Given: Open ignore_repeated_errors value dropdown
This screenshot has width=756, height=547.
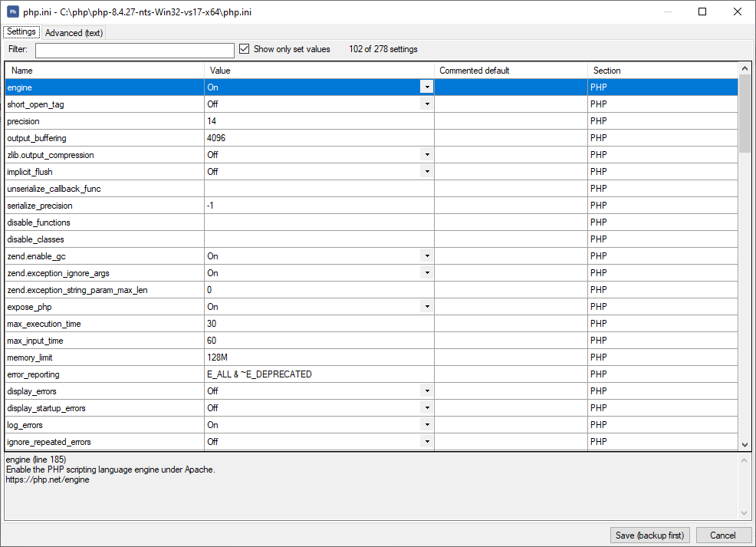Looking at the screenshot, I should (x=427, y=441).
